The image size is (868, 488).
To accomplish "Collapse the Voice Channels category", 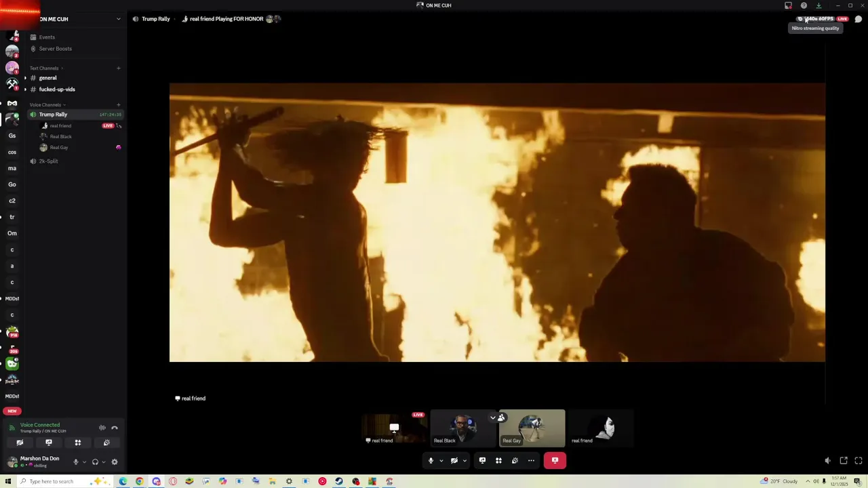I will point(47,105).
